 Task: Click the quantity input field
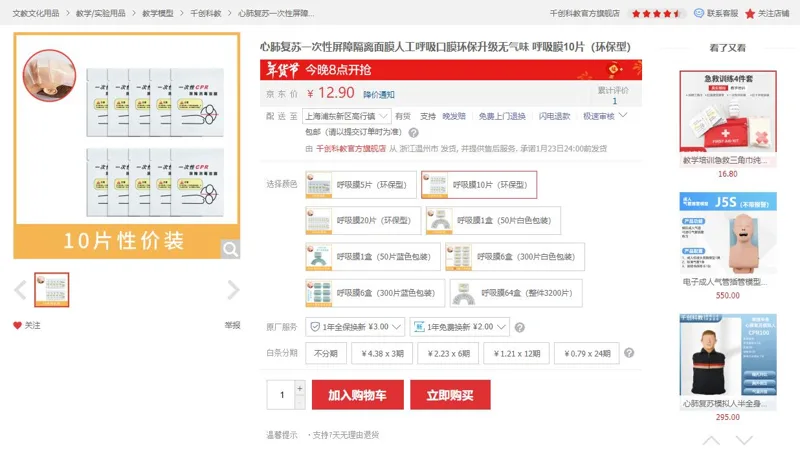click(281, 395)
